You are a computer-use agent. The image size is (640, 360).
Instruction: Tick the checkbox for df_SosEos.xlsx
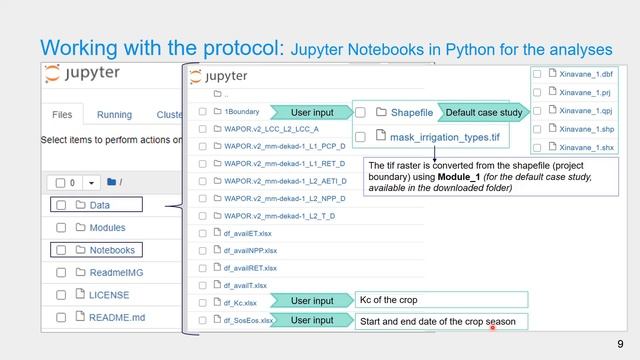[202, 320]
